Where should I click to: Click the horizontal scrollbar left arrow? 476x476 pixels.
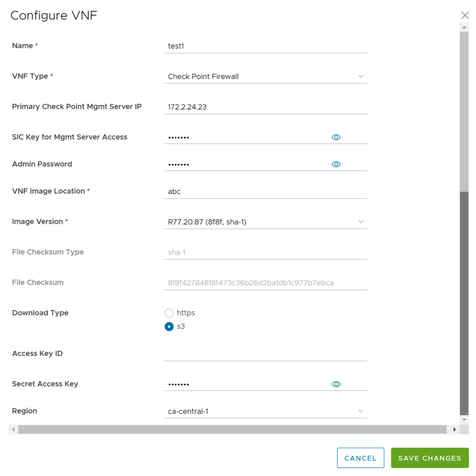point(14,429)
